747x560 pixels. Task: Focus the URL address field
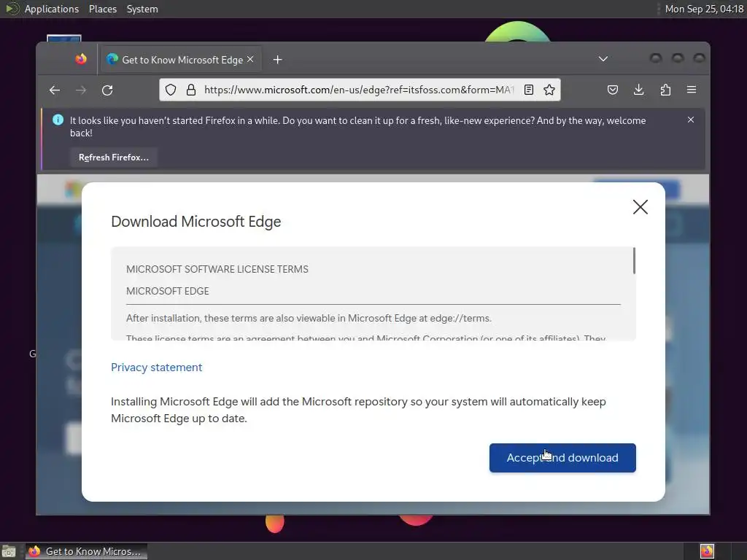point(358,90)
